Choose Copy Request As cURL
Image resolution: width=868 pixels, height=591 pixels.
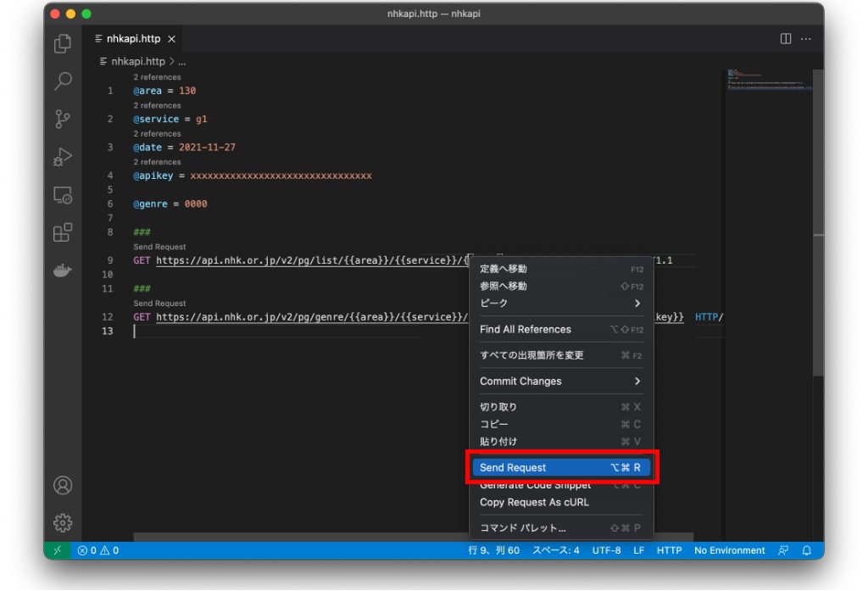coord(534,502)
